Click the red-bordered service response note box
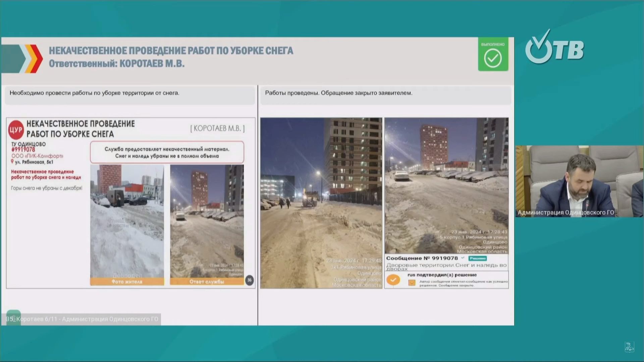The image size is (644, 362). tap(167, 153)
